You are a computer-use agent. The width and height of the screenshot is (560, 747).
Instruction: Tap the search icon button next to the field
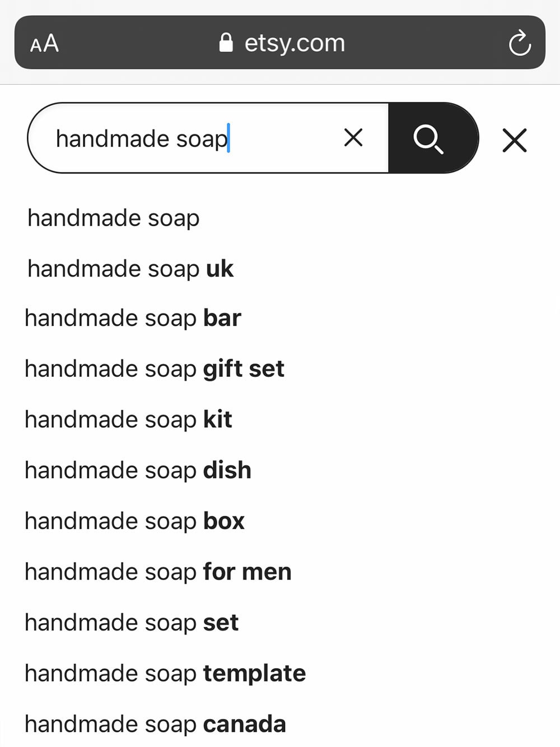428,138
